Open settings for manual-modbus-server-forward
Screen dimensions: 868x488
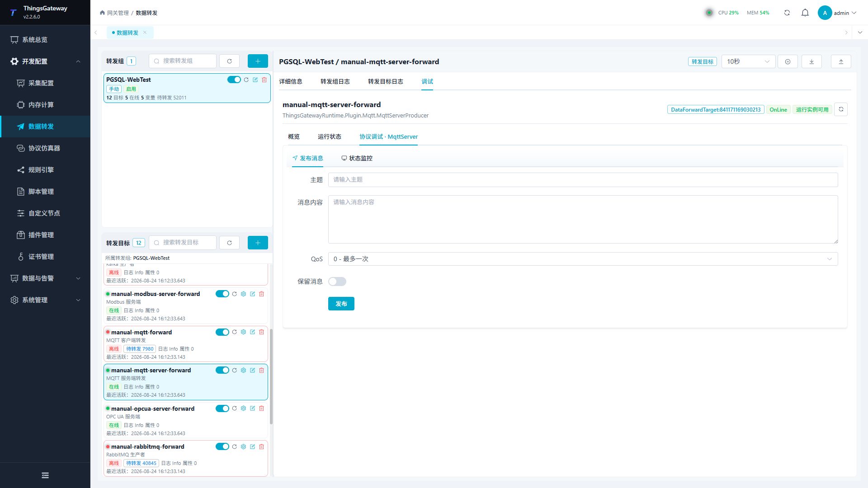[x=244, y=294]
